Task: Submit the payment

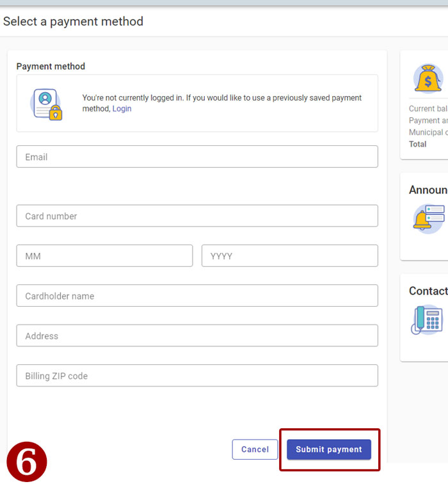Action: coord(329,449)
